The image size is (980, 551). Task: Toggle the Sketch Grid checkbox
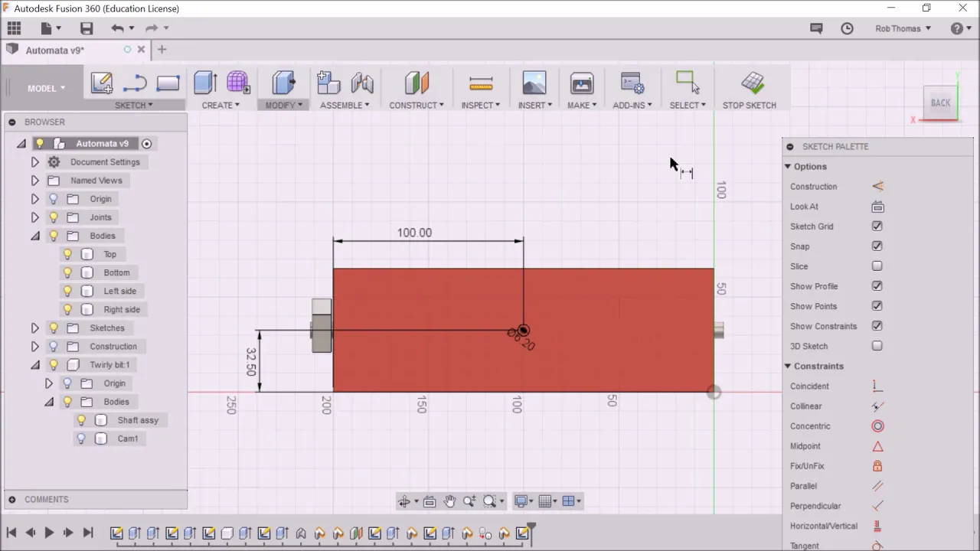pyautogui.click(x=877, y=227)
